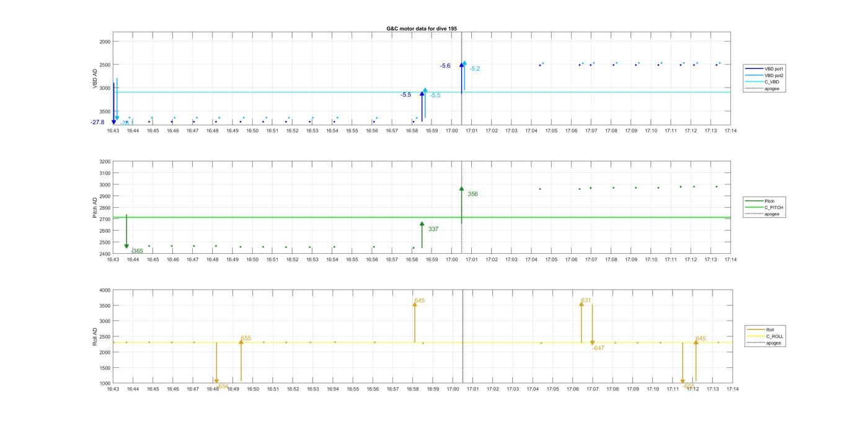This screenshot has height=430, width=868.
Task: Click the "-647" roll data label
Action: 598,348
